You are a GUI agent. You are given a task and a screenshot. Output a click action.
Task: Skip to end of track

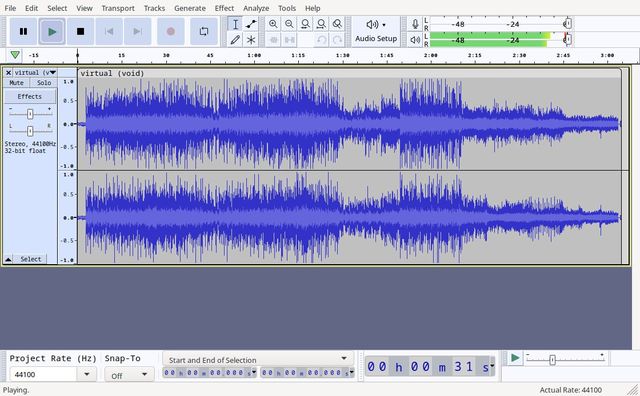[x=138, y=31]
